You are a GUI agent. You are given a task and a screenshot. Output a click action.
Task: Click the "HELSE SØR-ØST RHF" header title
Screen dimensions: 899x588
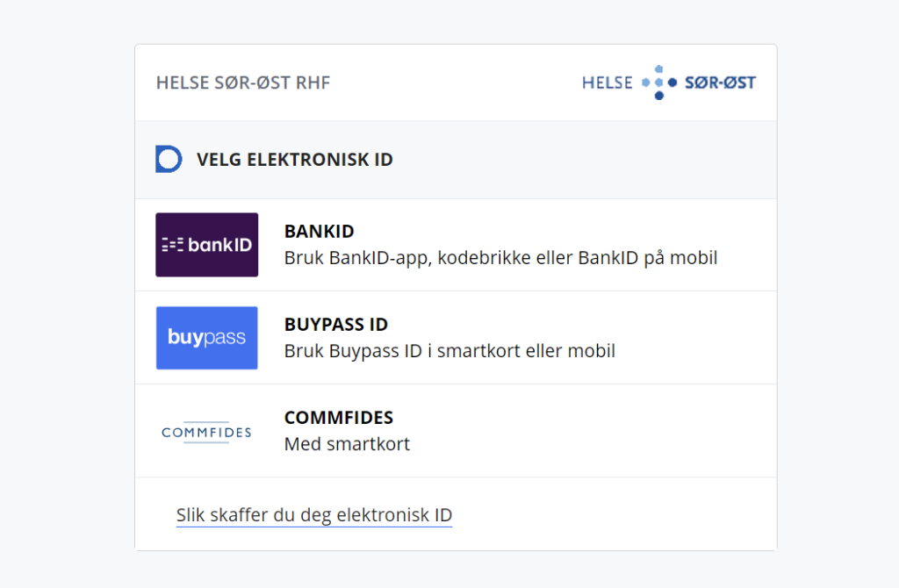(x=243, y=83)
